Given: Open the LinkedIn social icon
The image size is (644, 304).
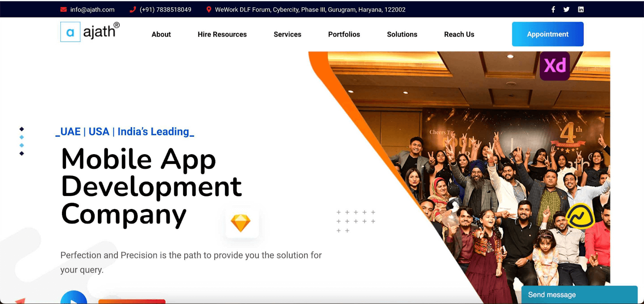Looking at the screenshot, I should pyautogui.click(x=581, y=9).
